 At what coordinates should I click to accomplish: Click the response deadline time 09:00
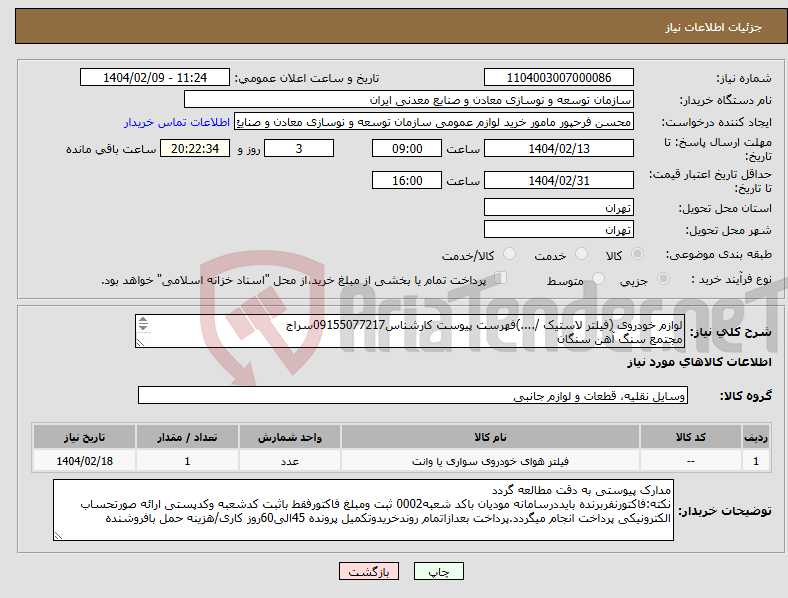(407, 149)
